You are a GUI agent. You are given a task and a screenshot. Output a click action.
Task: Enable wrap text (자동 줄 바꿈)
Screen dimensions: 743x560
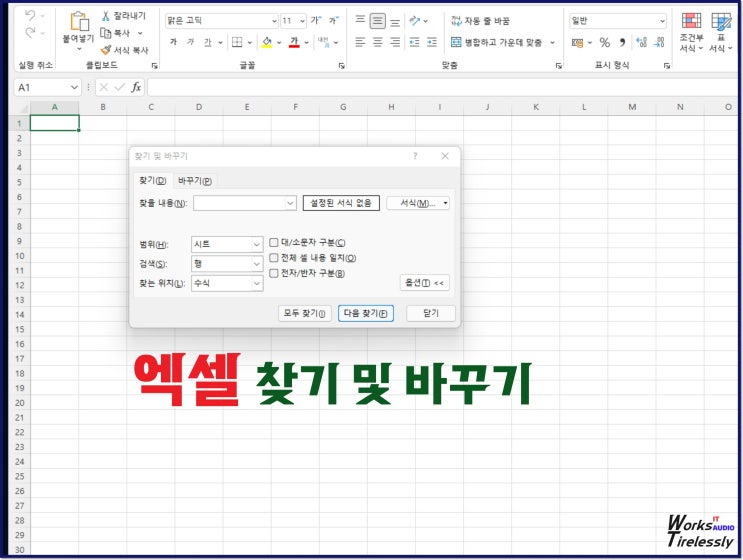(x=480, y=21)
